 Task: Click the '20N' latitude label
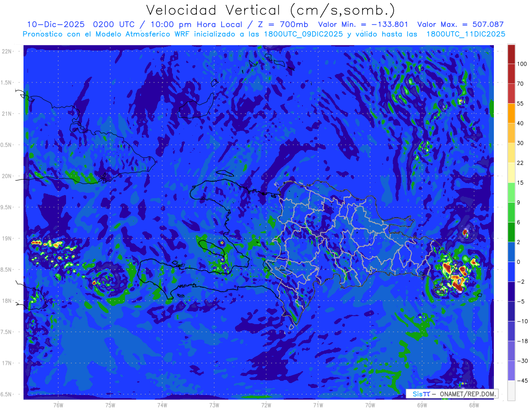click(7, 176)
